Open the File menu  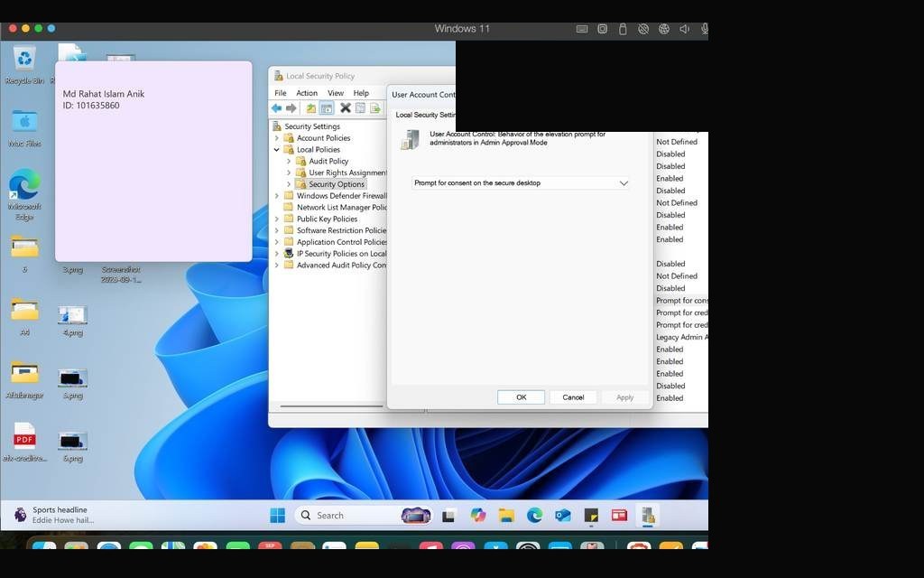[281, 93]
